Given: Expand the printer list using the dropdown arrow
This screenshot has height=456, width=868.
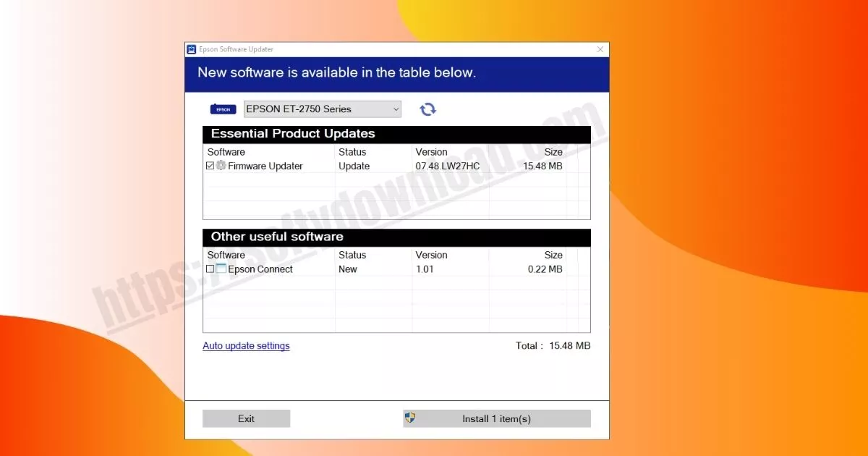Looking at the screenshot, I should [396, 109].
